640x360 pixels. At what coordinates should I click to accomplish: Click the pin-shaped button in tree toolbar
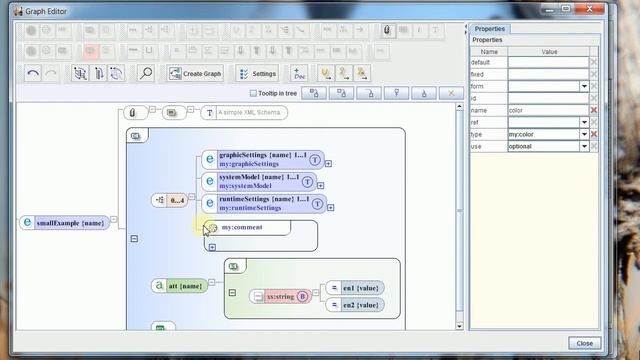396,93
